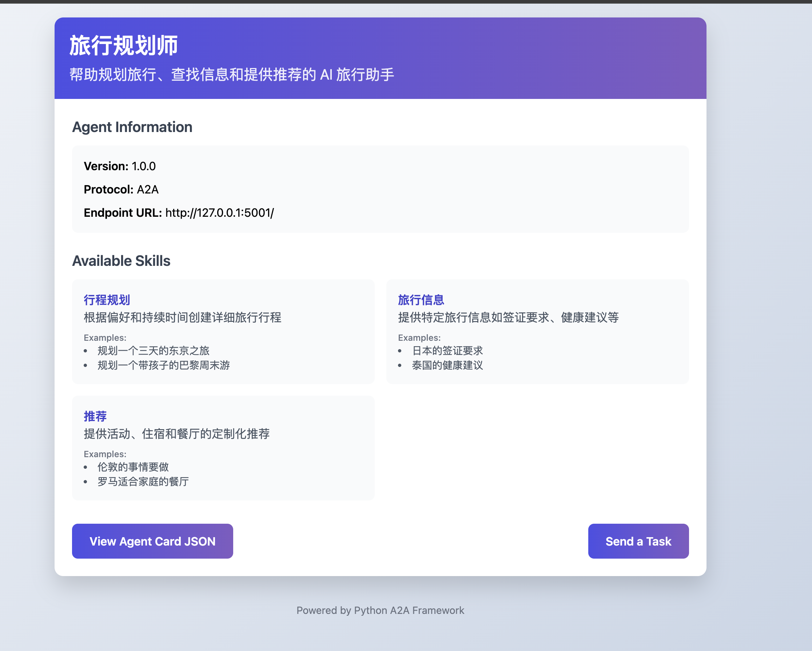Click the Protocol A2A info row
The height and width of the screenshot is (651, 812).
pyautogui.click(x=121, y=189)
